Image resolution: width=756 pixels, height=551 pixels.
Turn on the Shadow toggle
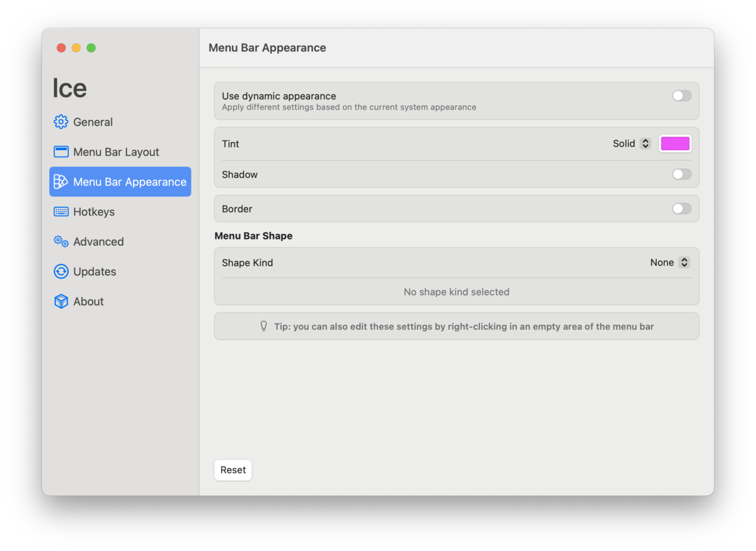682,174
